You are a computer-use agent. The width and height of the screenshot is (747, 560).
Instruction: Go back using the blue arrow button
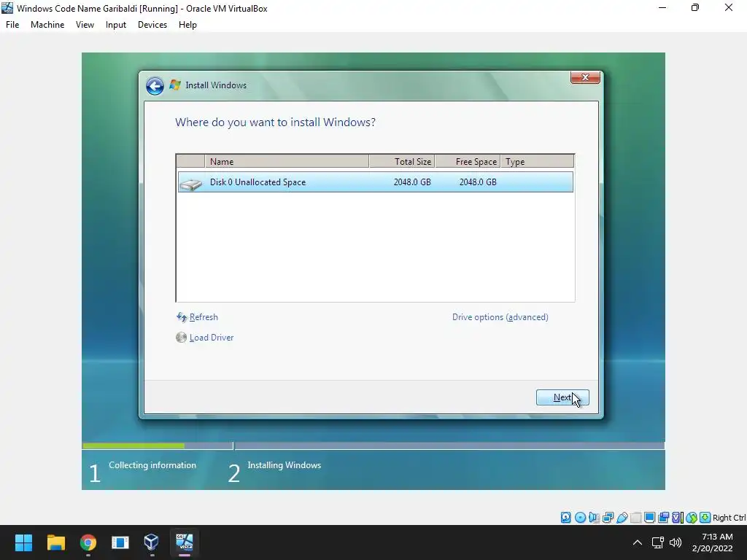tap(155, 86)
